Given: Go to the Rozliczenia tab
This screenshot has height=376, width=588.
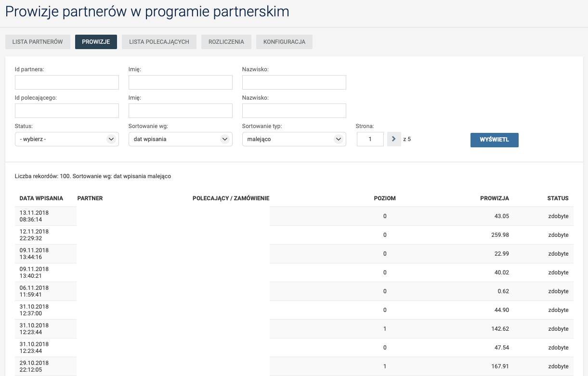Looking at the screenshot, I should [226, 42].
